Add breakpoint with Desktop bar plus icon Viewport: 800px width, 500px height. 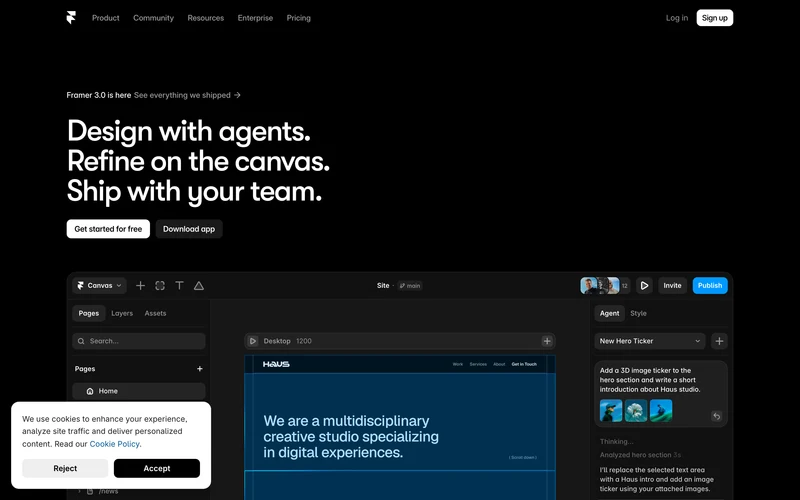click(x=547, y=341)
